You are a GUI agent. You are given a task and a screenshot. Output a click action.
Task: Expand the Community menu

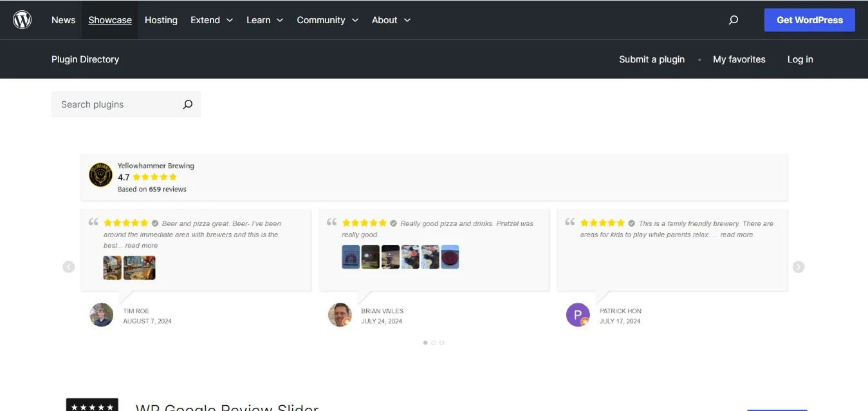pyautogui.click(x=328, y=20)
